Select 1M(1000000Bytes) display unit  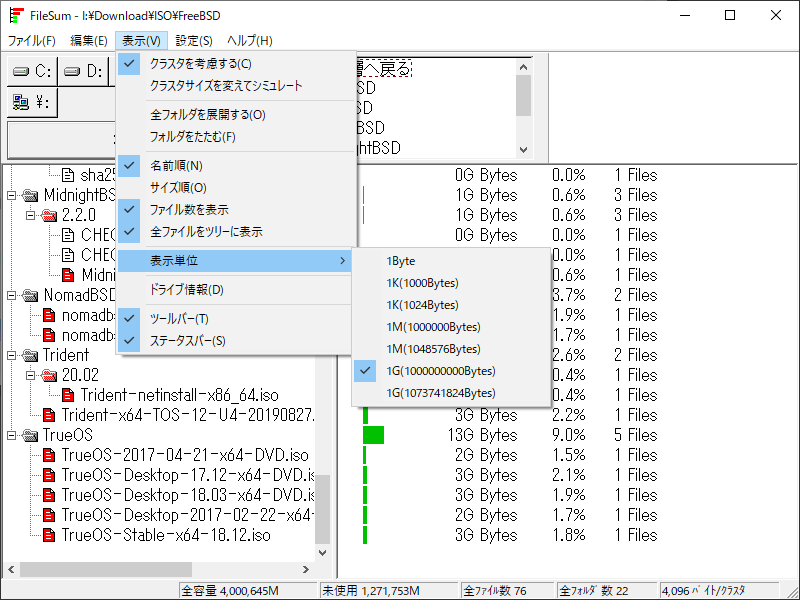coord(452,327)
